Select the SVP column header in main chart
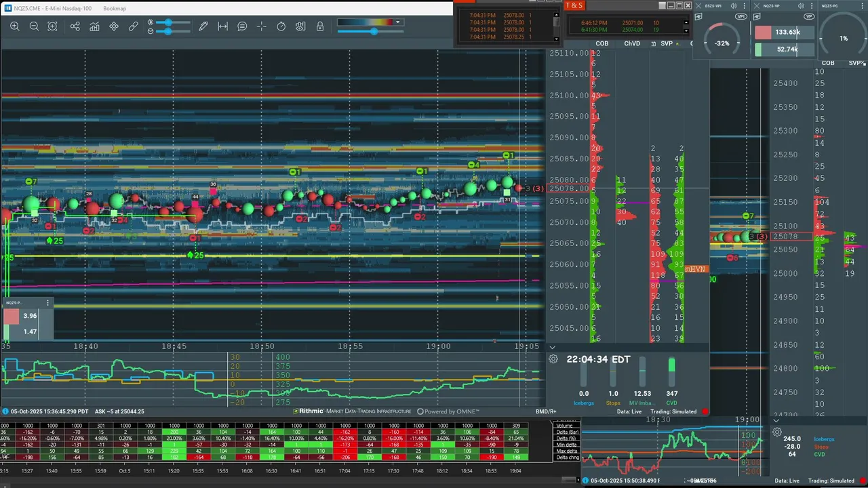The width and height of the screenshot is (868, 488). coord(667,43)
